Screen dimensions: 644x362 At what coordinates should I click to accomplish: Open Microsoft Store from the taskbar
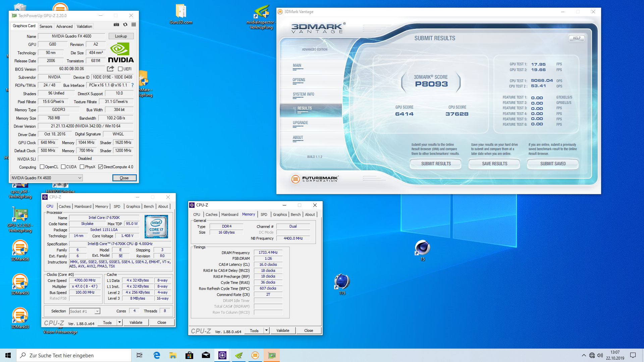189,355
